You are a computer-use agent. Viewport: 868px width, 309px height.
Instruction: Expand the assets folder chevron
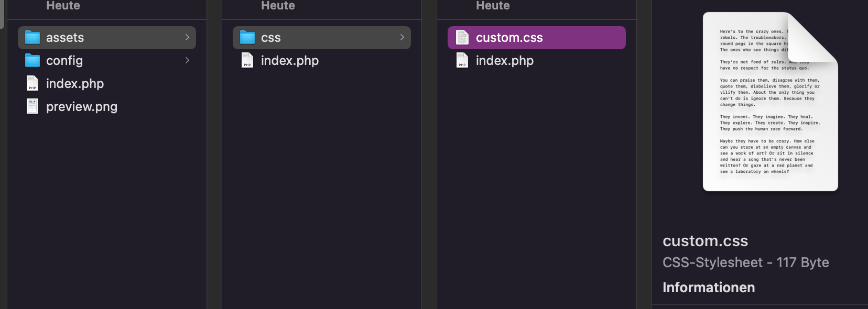pos(187,38)
